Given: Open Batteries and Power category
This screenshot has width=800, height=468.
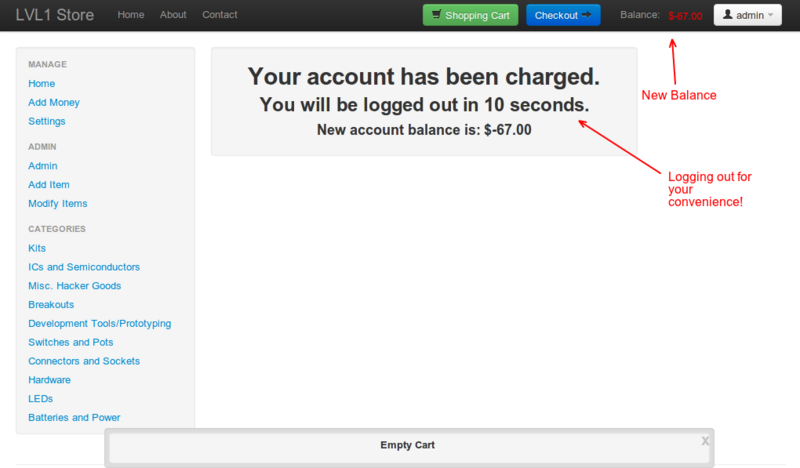Looking at the screenshot, I should pyautogui.click(x=74, y=417).
